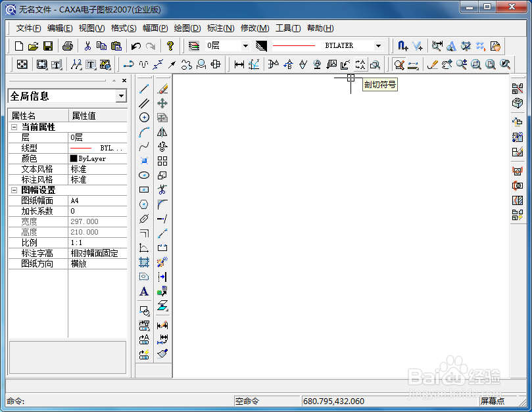
Task: Click the 属性名 column header
Action: coord(38,116)
